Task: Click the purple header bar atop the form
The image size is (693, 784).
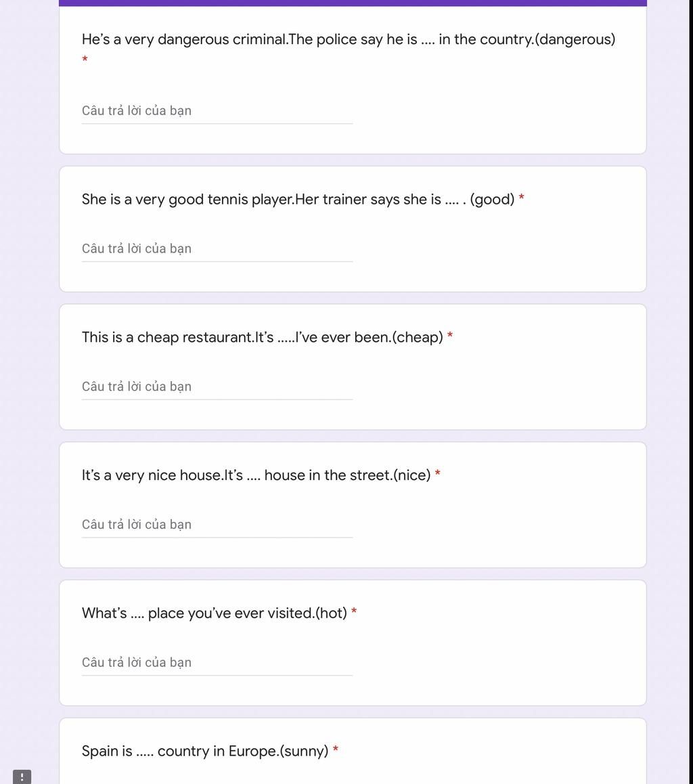Action: [353, 3]
